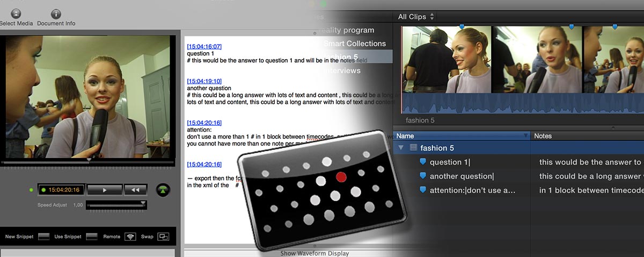This screenshot has height=257, width=644.
Task: Click the first blue marker above the filmstrip
Action: pyautogui.click(x=461, y=26)
